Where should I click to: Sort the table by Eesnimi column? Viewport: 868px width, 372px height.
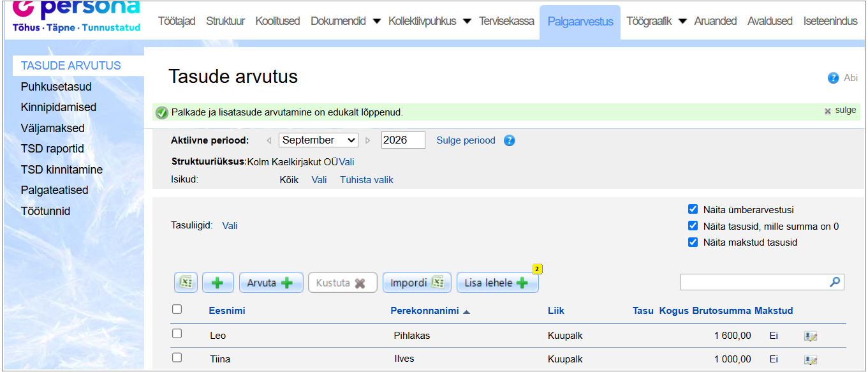227,311
